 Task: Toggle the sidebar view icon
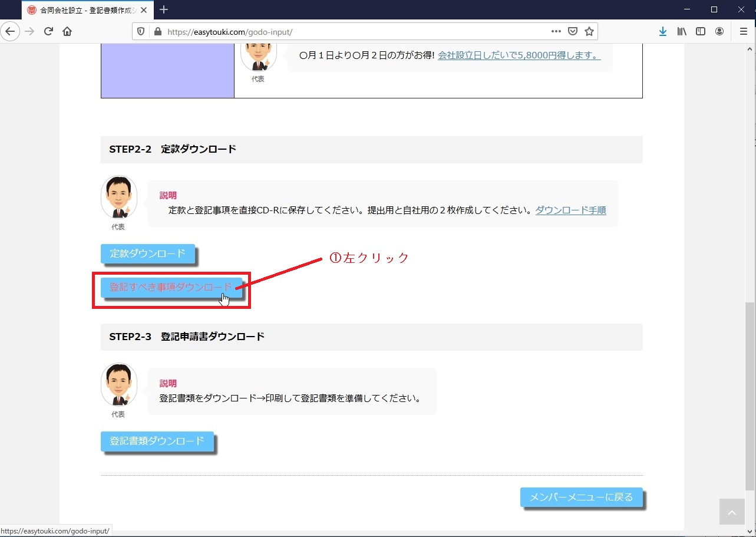(x=701, y=31)
